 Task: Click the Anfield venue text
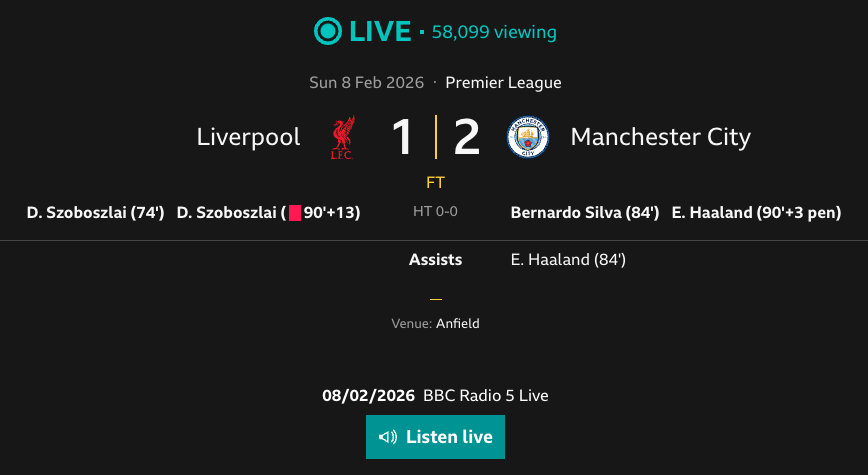460,324
